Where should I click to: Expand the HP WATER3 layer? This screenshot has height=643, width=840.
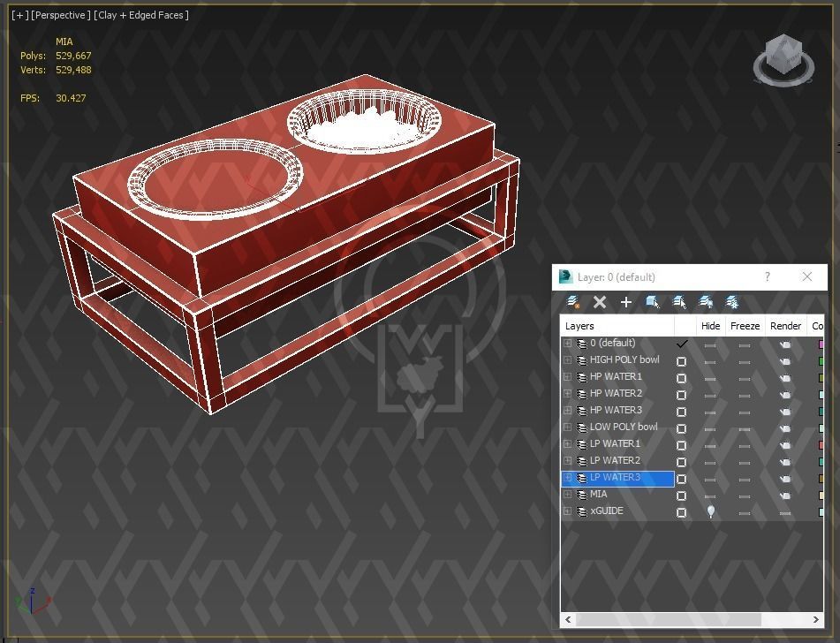(x=567, y=411)
